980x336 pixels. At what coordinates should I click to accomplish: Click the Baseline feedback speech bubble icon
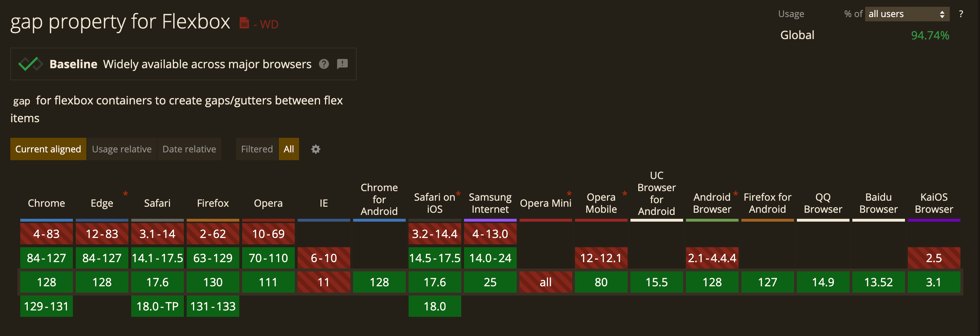[342, 64]
